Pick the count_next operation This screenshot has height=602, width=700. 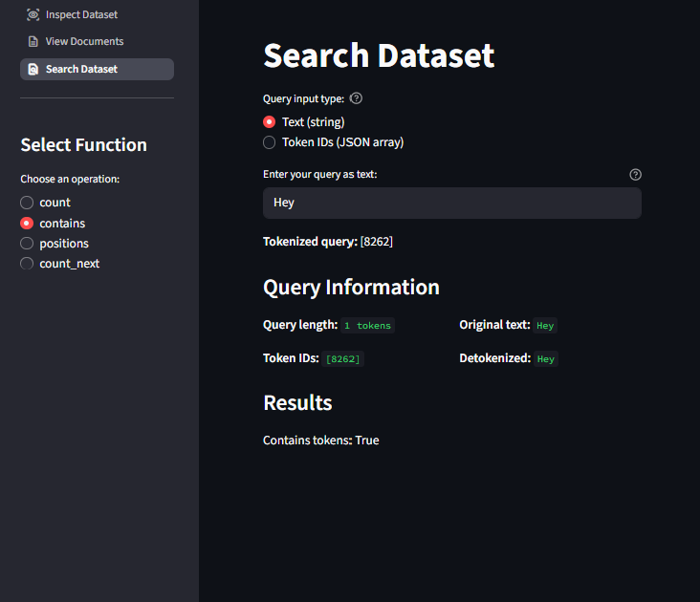tap(28, 264)
